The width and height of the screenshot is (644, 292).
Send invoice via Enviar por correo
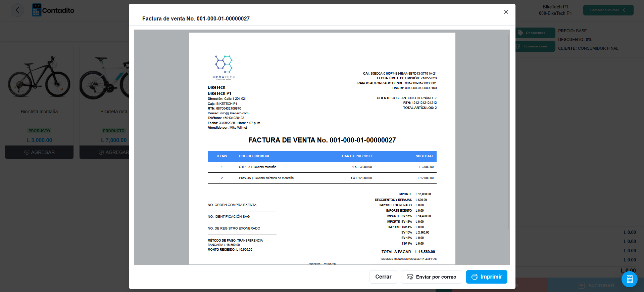click(432, 277)
